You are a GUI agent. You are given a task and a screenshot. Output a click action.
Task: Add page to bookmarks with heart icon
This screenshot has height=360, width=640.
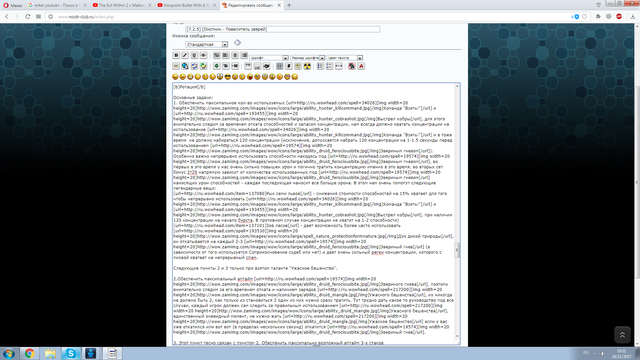584,17
